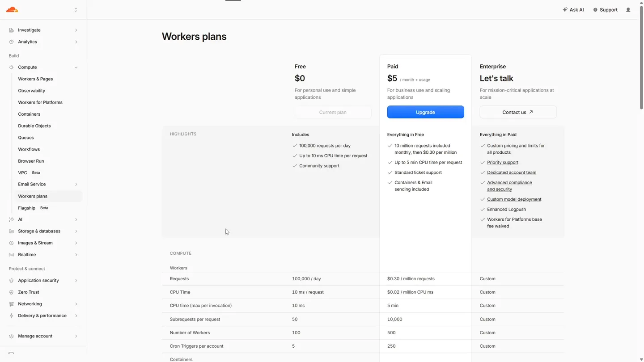Click "Cron Triggers per account" label

coord(196,346)
